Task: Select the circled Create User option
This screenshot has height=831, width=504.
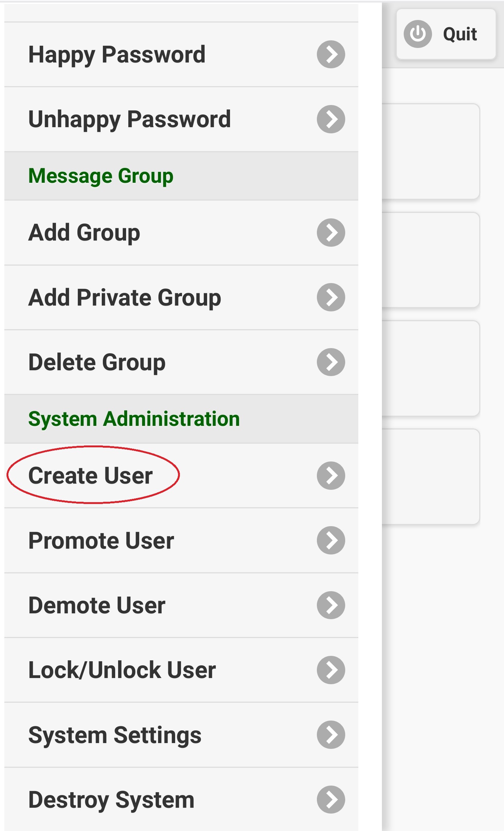Action: (x=91, y=476)
